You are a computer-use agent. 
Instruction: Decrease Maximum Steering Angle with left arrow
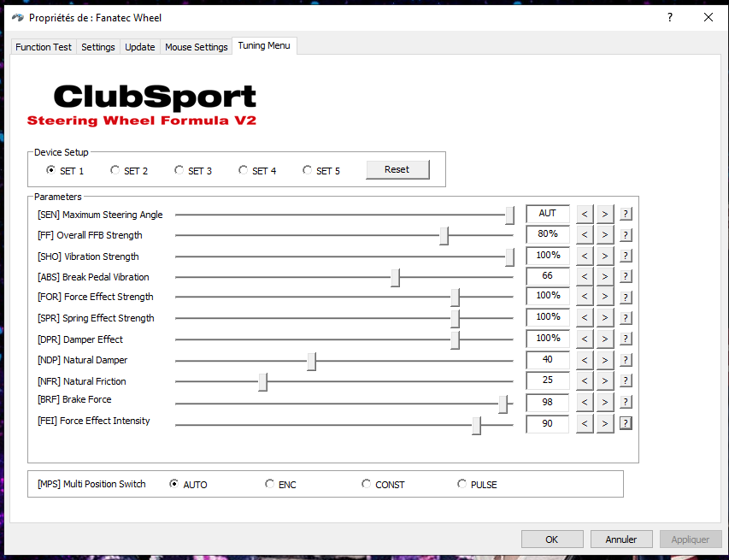(585, 214)
